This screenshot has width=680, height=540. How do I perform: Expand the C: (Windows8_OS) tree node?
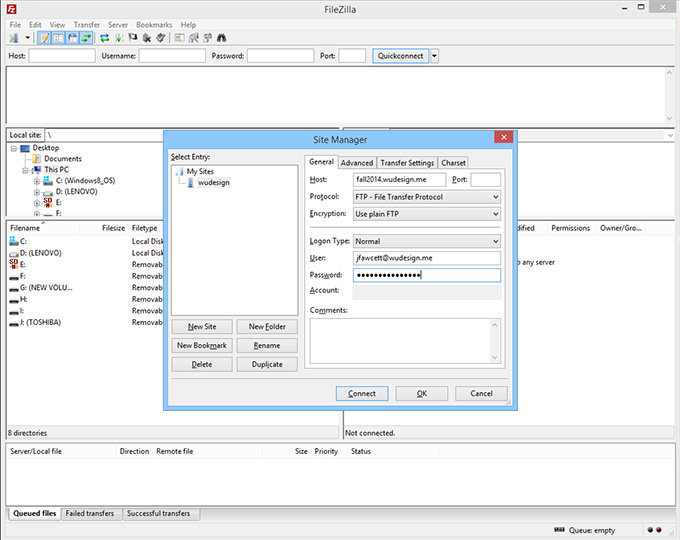tap(37, 181)
